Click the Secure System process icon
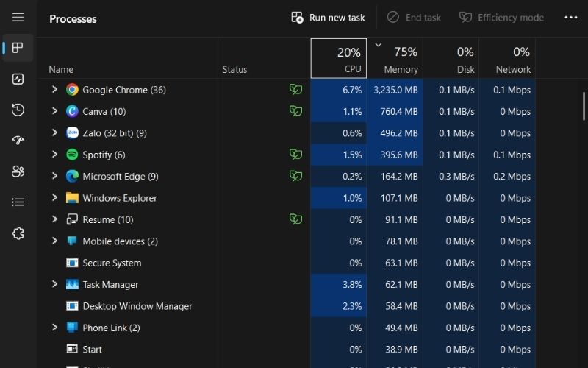This screenshot has height=368, width=588. coord(72,263)
